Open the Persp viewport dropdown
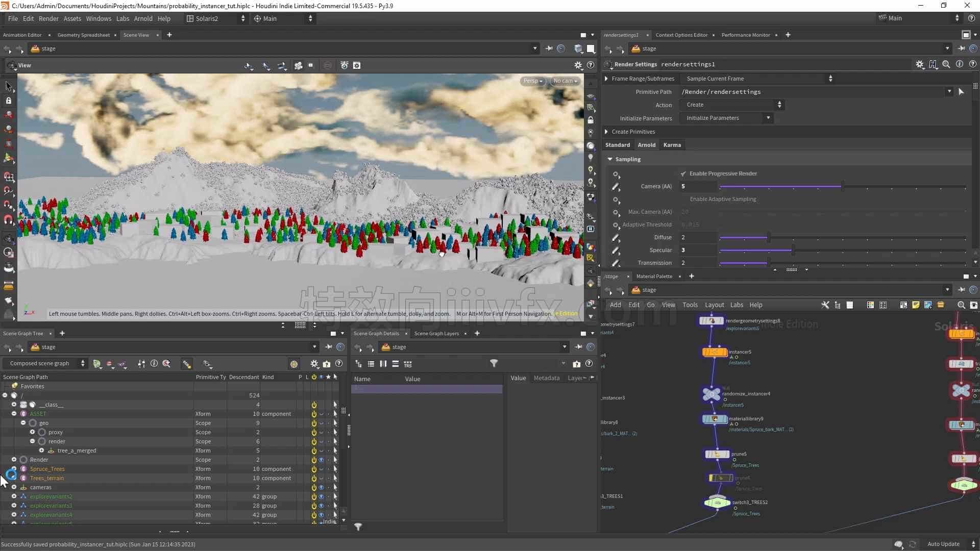 (532, 81)
